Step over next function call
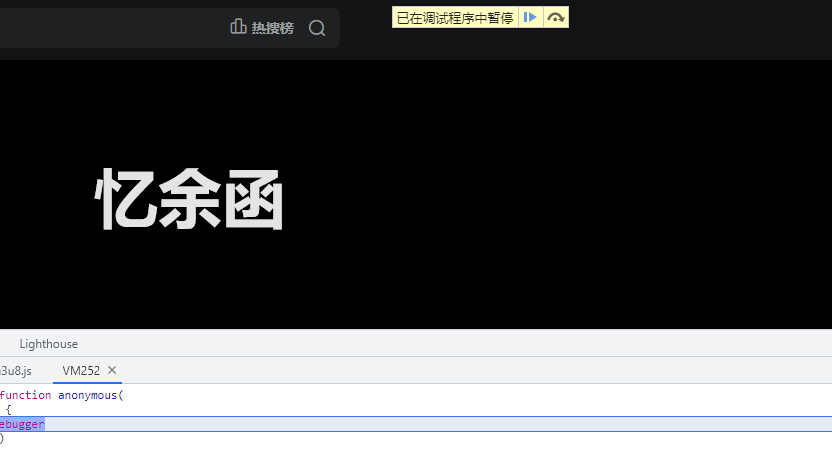This screenshot has height=465, width=832. pyautogui.click(x=556, y=18)
